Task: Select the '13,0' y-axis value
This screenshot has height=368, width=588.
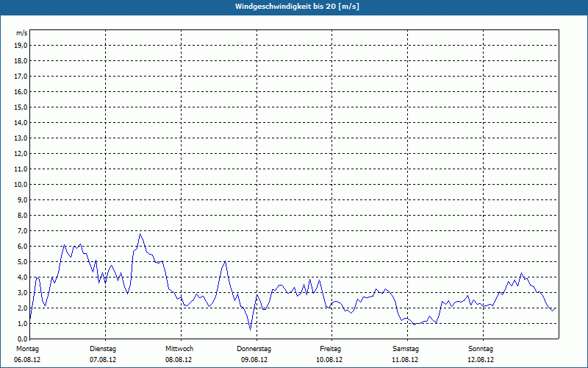Action: (21, 138)
